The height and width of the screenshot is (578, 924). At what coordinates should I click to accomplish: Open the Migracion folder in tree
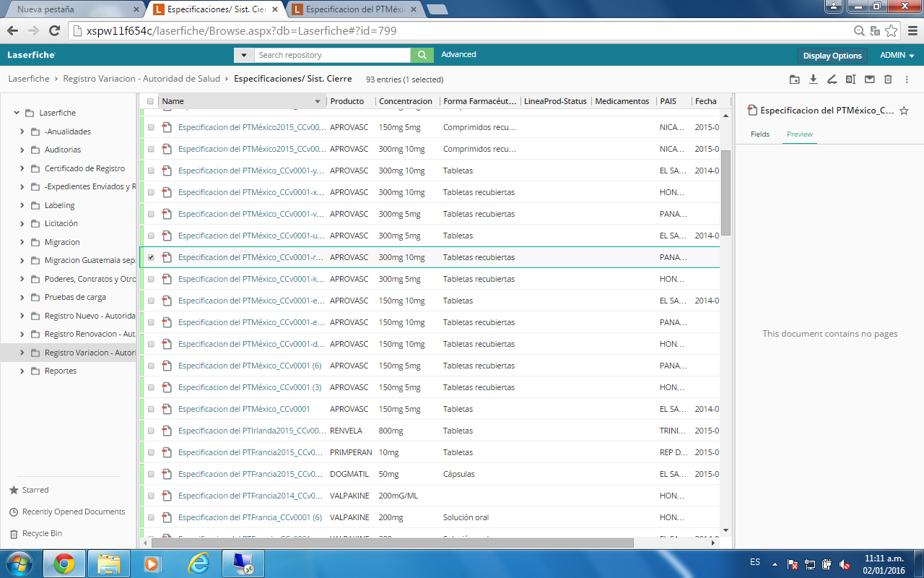pyautogui.click(x=62, y=242)
